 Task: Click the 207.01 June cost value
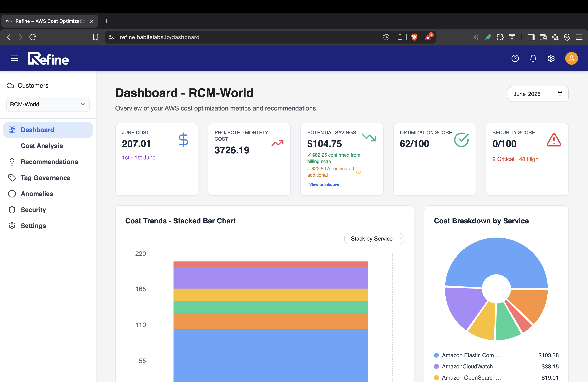click(x=136, y=144)
